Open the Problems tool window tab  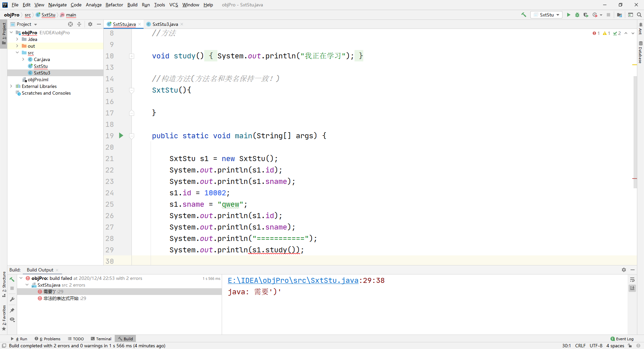point(48,339)
